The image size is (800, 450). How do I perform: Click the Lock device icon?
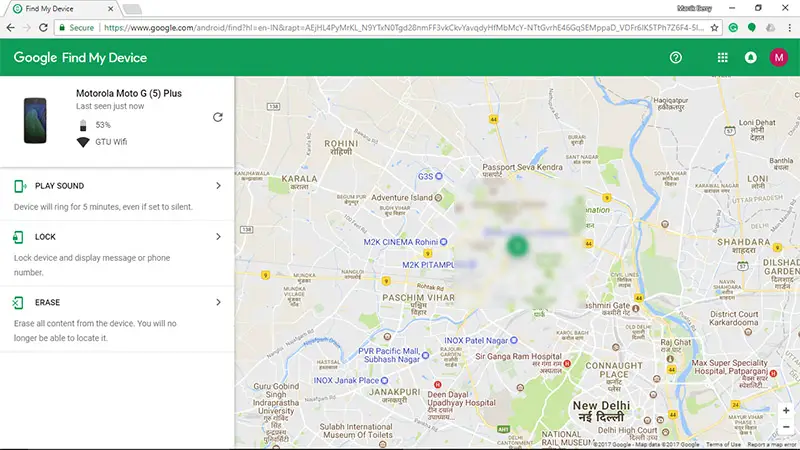(x=18, y=237)
